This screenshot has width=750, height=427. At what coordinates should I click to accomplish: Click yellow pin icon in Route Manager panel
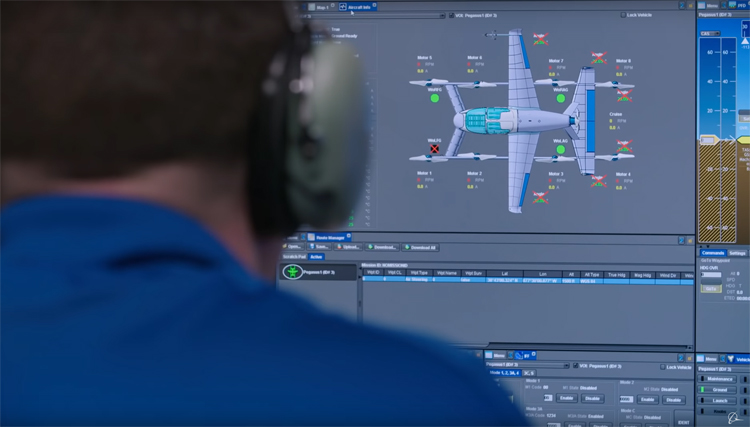pos(690,241)
